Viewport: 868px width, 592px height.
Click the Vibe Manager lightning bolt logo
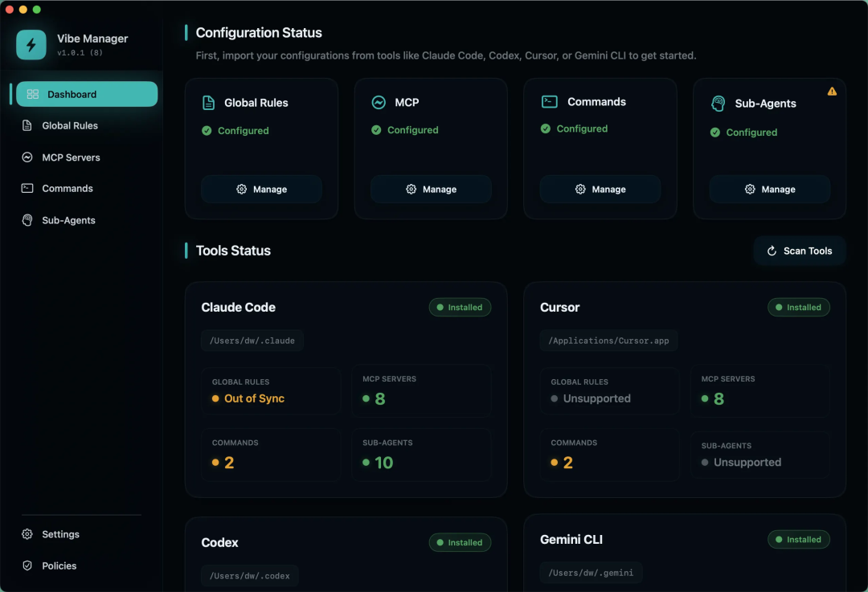click(x=31, y=45)
